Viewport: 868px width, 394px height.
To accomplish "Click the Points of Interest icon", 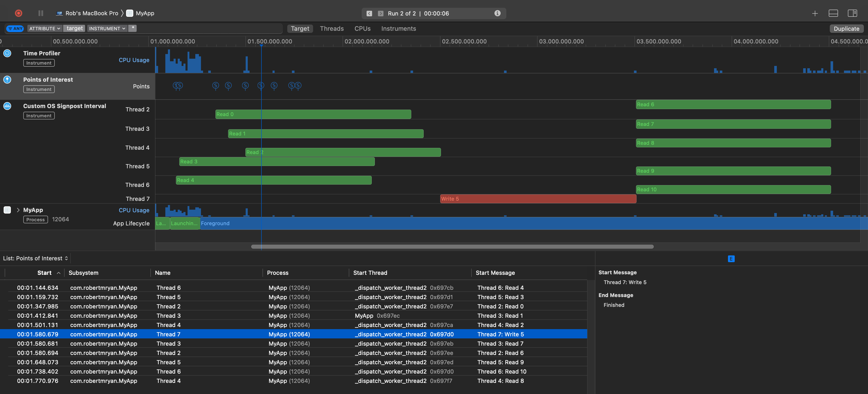I will [x=7, y=80].
